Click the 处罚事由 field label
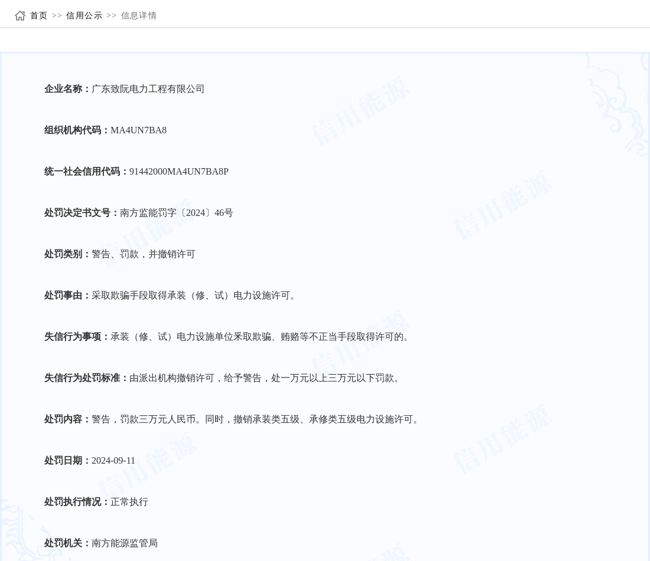 [x=67, y=295]
